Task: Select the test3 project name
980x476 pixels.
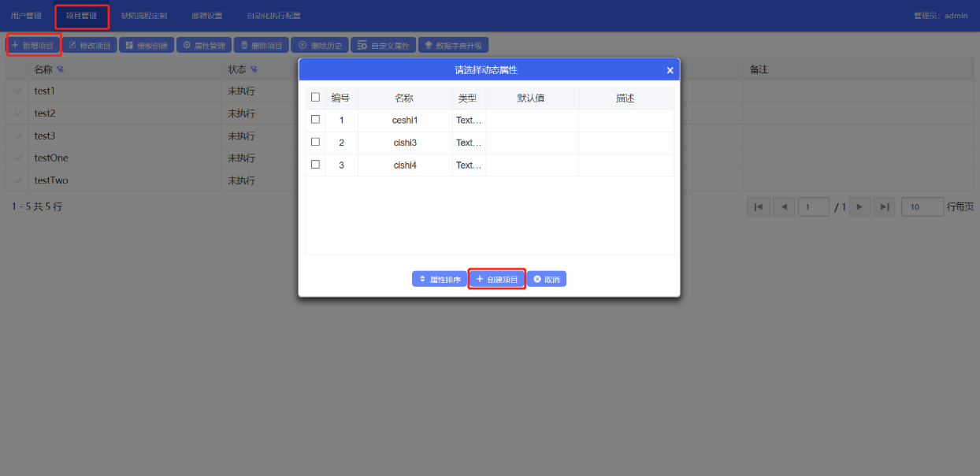Action: [x=45, y=136]
